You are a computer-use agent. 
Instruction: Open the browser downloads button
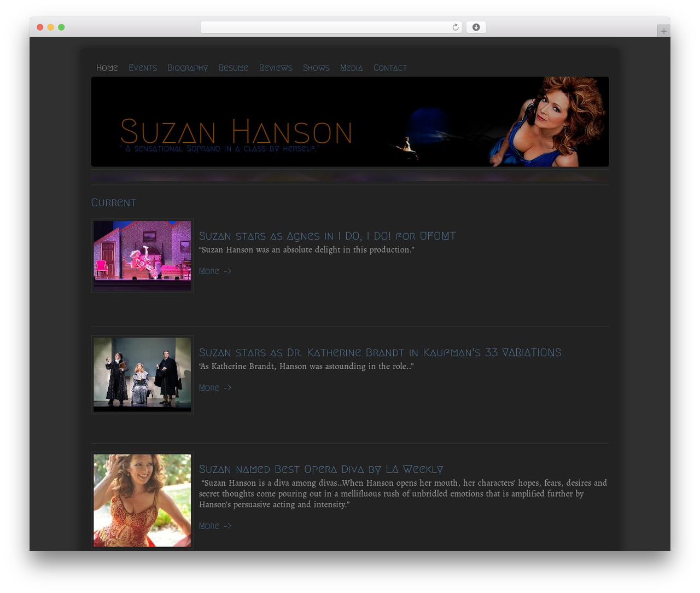click(x=476, y=27)
